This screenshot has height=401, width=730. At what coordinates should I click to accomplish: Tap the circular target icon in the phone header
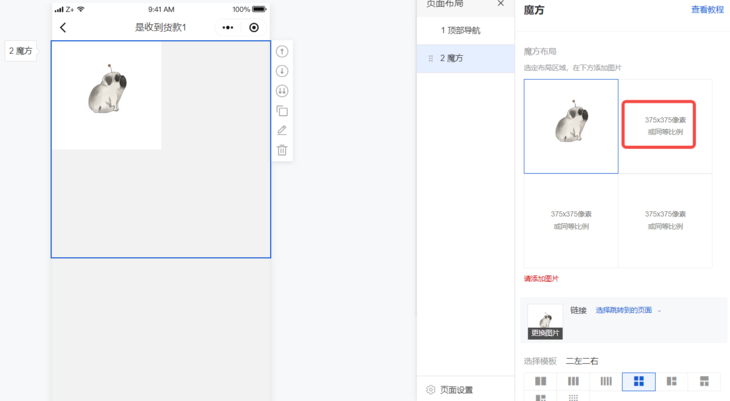254,27
